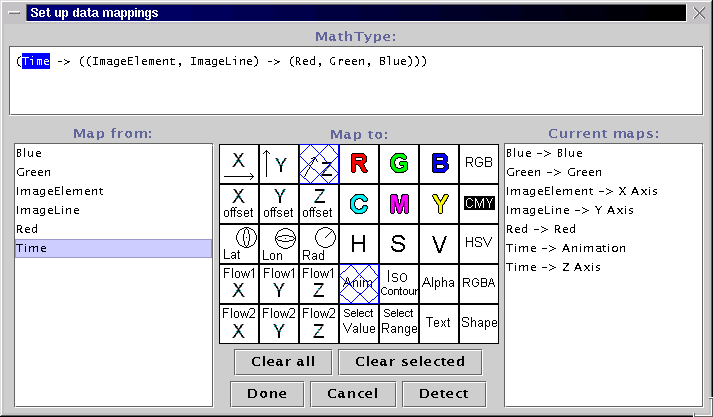
Task: Select 'ImageLine -> Y Axis' current map
Action: pos(603,211)
